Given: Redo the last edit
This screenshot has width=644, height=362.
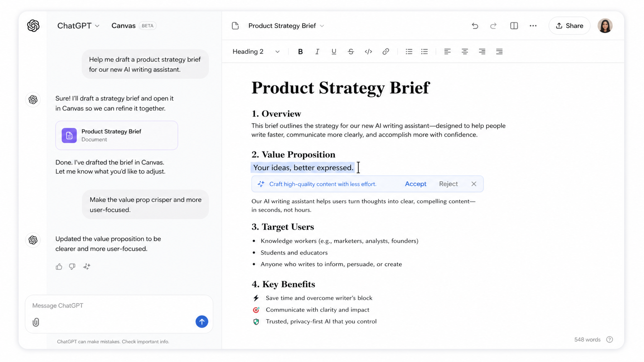Looking at the screenshot, I should coord(493,26).
